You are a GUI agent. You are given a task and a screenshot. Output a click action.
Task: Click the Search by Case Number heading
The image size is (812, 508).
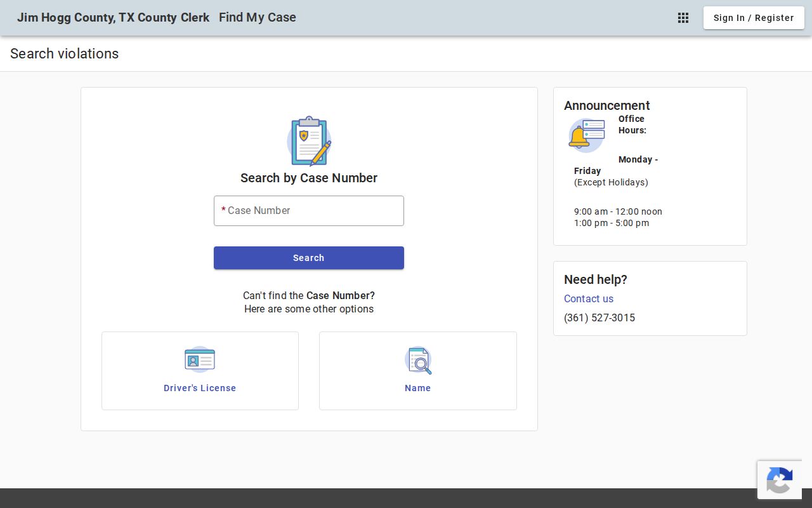[309, 178]
